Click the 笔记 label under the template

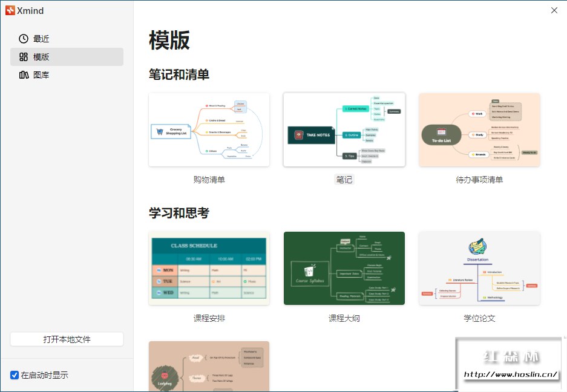(x=344, y=180)
